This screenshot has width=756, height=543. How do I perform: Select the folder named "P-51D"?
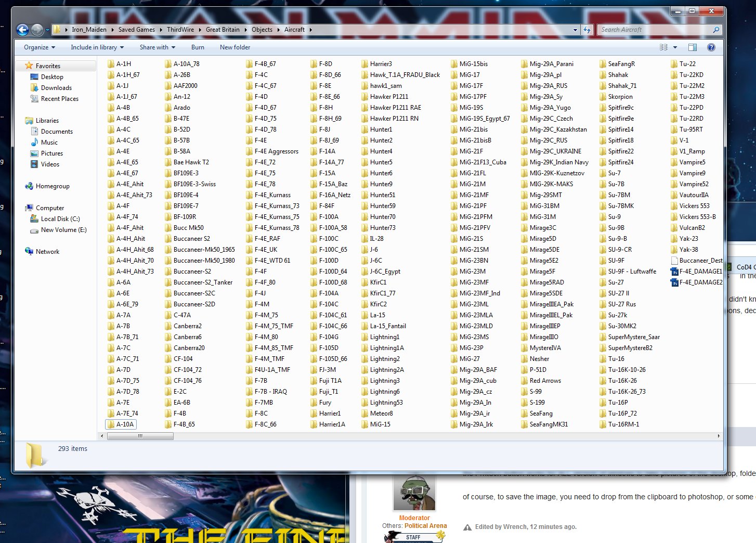coord(533,370)
